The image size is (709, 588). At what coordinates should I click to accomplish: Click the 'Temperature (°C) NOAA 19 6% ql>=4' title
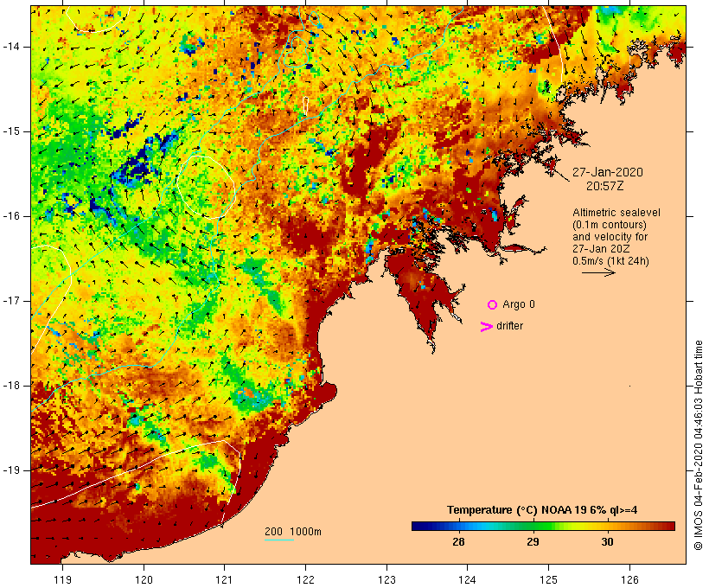pos(542,510)
